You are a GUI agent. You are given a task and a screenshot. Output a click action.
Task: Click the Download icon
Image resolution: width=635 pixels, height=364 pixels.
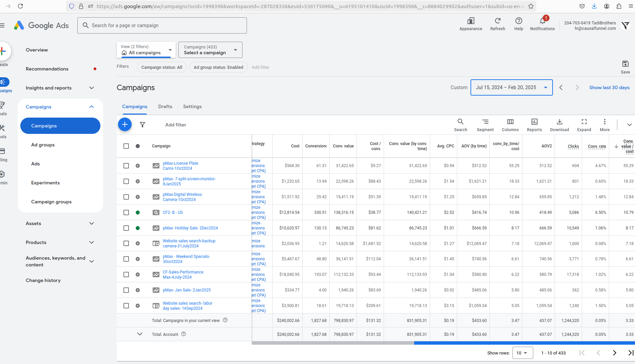click(559, 122)
